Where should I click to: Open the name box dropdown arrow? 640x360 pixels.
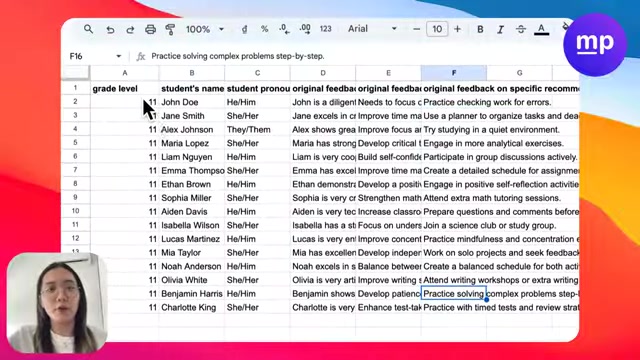(118, 56)
